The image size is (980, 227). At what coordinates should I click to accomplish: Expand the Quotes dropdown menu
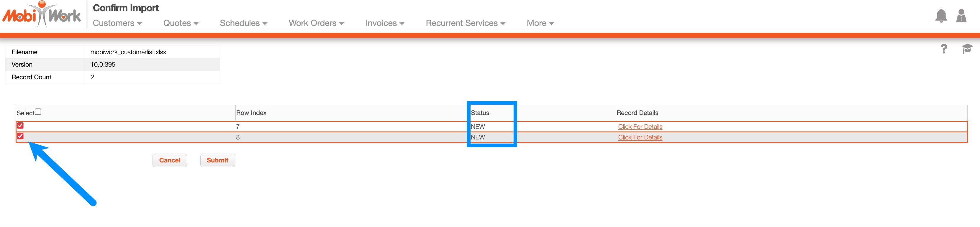(x=181, y=23)
